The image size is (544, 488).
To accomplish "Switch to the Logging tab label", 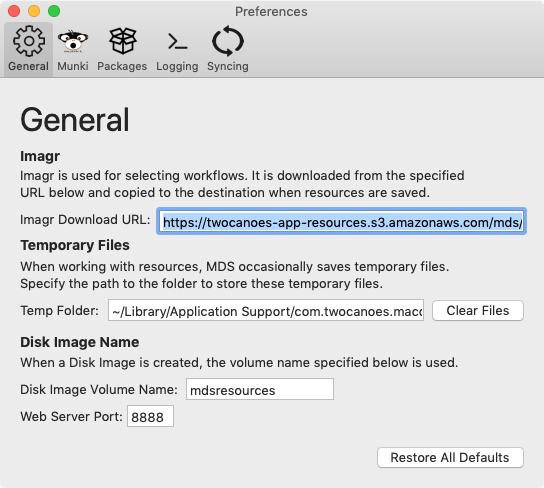I will click(x=177, y=66).
